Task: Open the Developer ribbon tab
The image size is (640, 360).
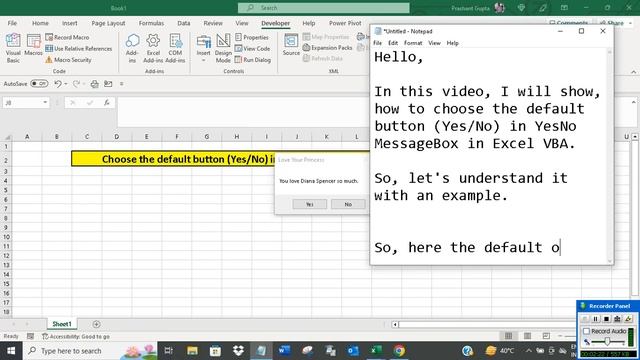Action: click(x=276, y=23)
